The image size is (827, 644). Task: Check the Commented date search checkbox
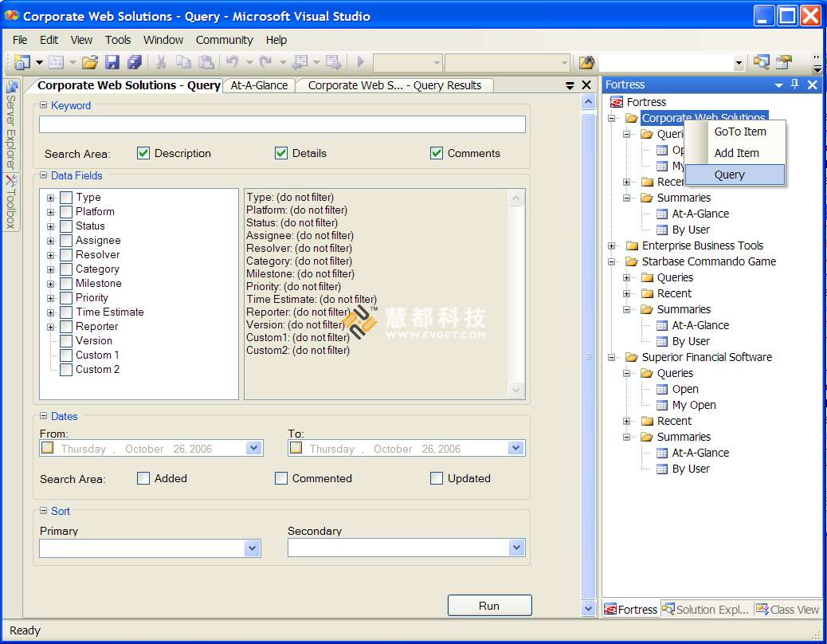pos(281,478)
